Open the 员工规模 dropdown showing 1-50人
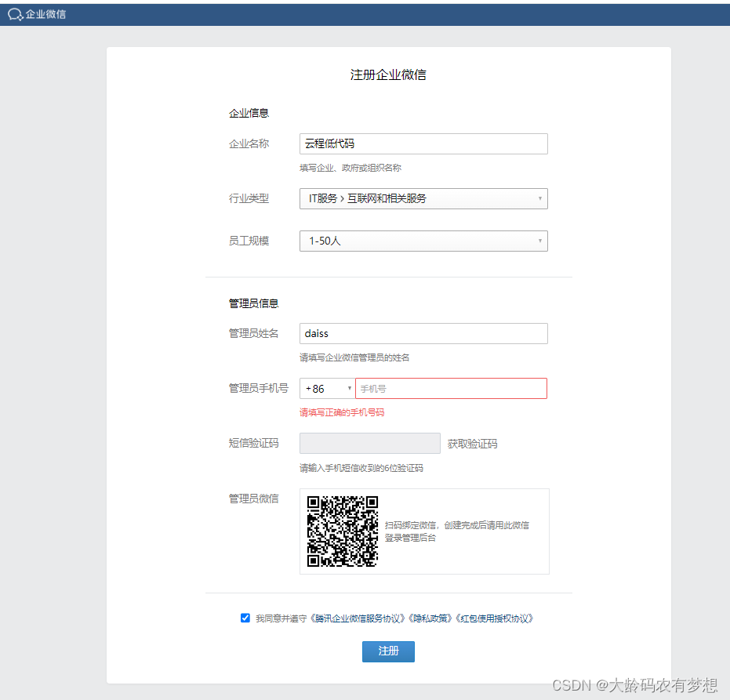The image size is (730, 700). [423, 241]
